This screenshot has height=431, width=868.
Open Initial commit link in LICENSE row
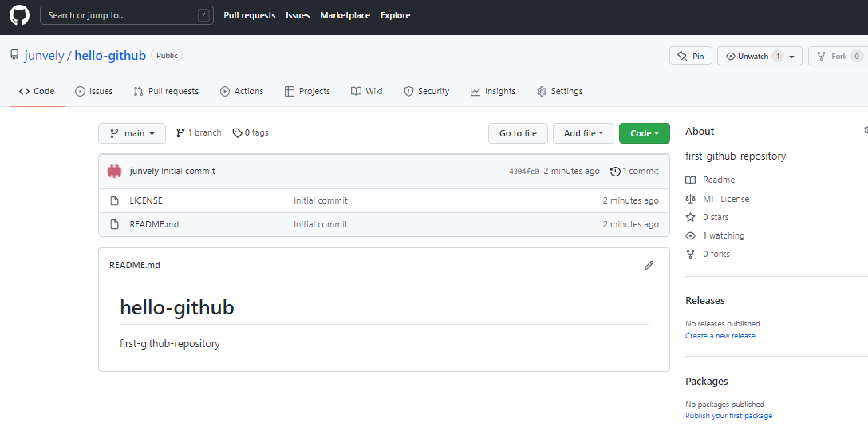pyautogui.click(x=321, y=200)
